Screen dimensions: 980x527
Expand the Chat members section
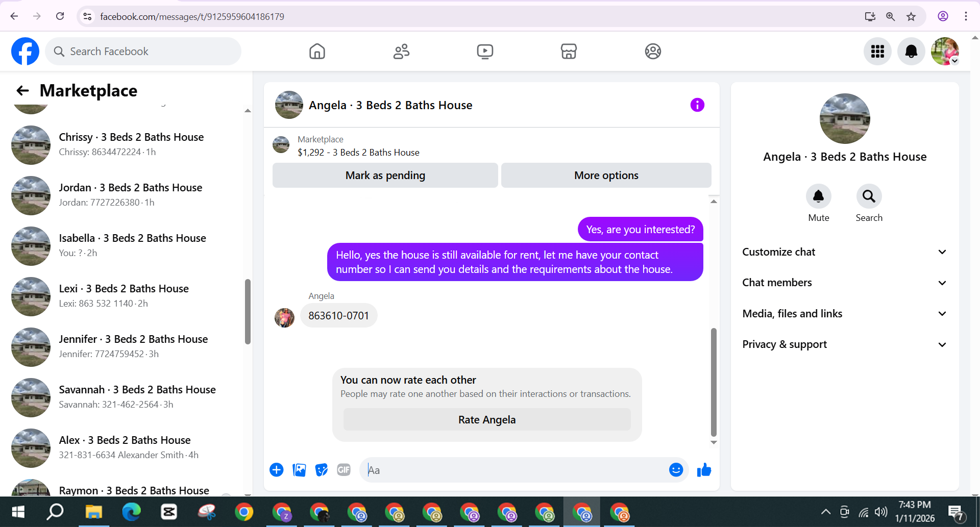pyautogui.click(x=845, y=283)
